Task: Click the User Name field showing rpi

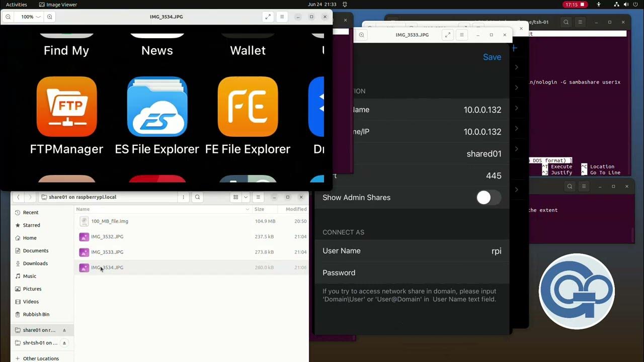Action: pos(412,251)
